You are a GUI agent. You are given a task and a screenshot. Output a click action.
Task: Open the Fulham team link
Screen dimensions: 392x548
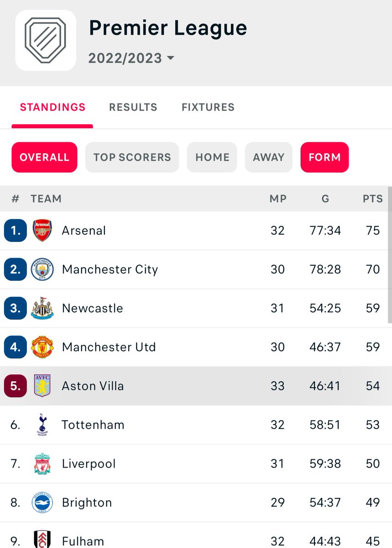(x=83, y=541)
